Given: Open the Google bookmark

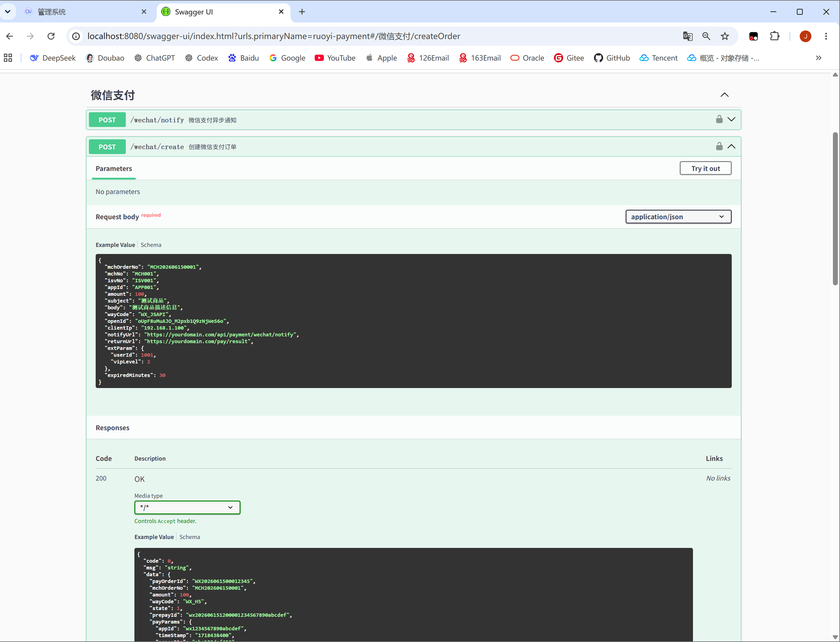Looking at the screenshot, I should [x=287, y=58].
